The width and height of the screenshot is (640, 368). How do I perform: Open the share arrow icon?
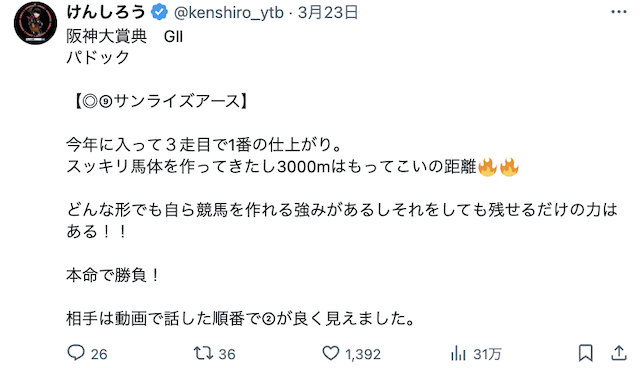pyautogui.click(x=619, y=353)
